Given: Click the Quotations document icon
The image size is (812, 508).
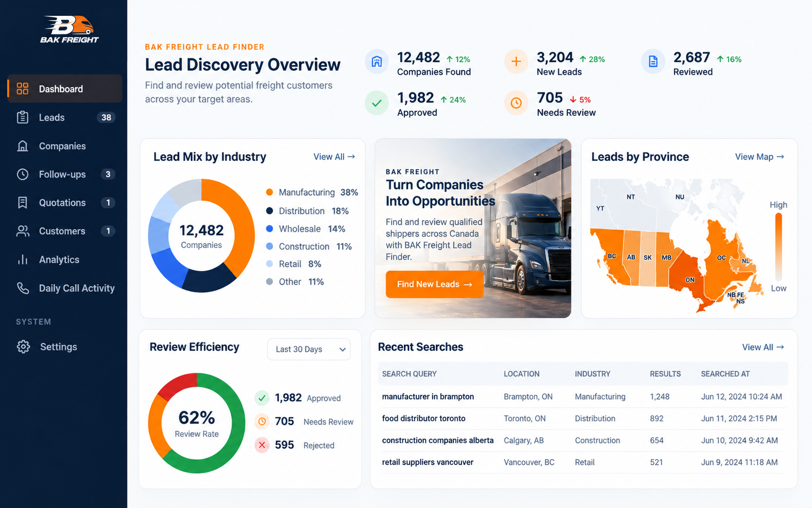Looking at the screenshot, I should click(23, 203).
